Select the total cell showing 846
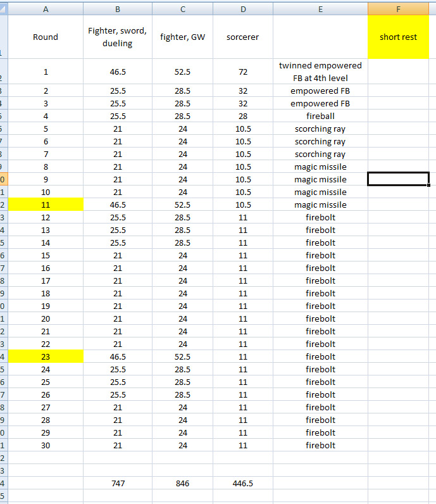This screenshot has height=504, width=436. coord(183,483)
